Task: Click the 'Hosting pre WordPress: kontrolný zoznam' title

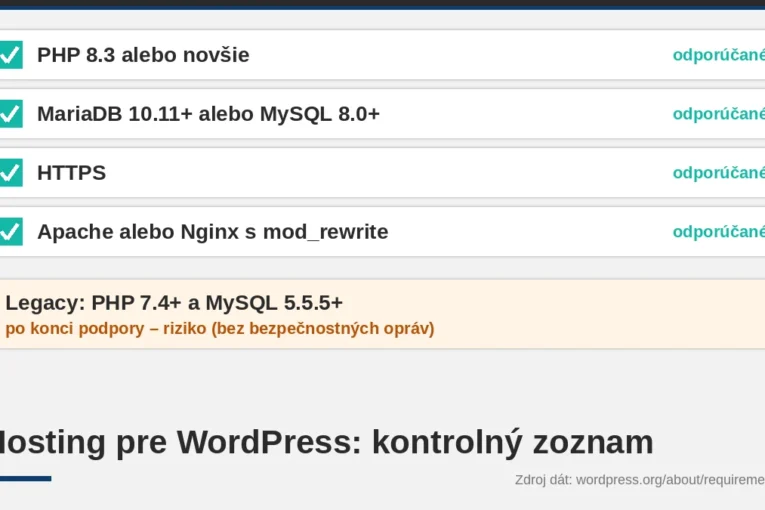Action: tap(326, 442)
